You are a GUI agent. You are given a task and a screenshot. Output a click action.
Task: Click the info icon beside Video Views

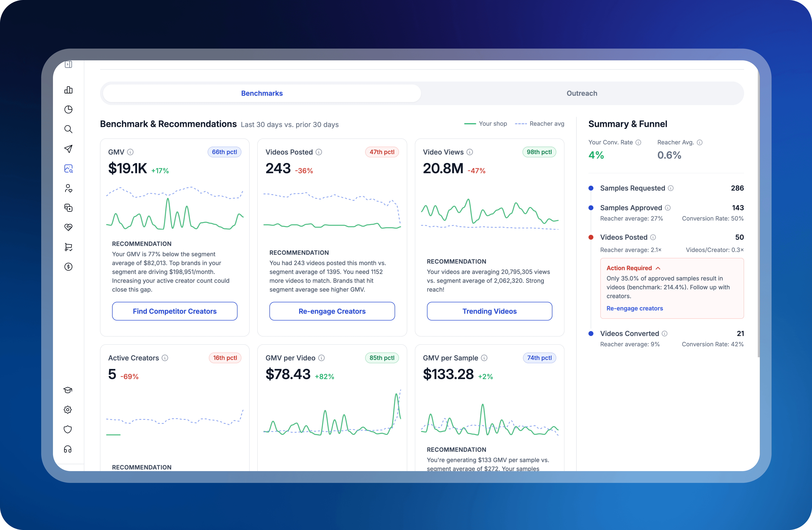(x=470, y=152)
